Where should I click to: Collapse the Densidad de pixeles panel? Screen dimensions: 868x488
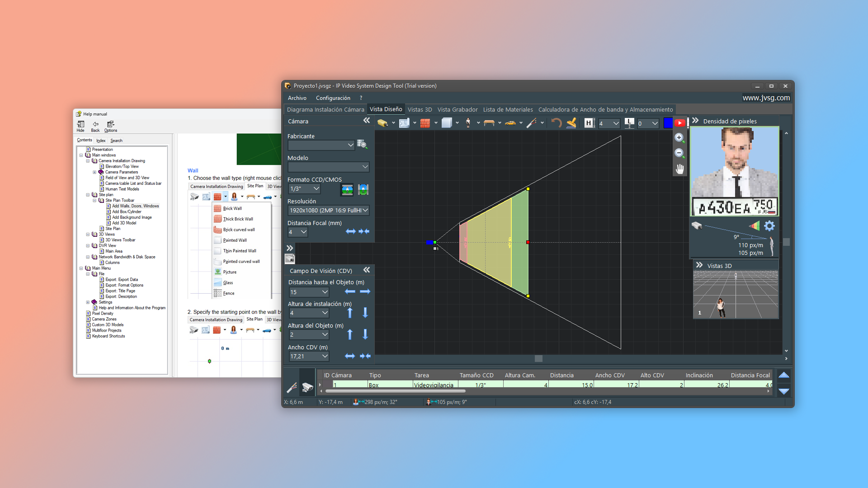point(695,121)
